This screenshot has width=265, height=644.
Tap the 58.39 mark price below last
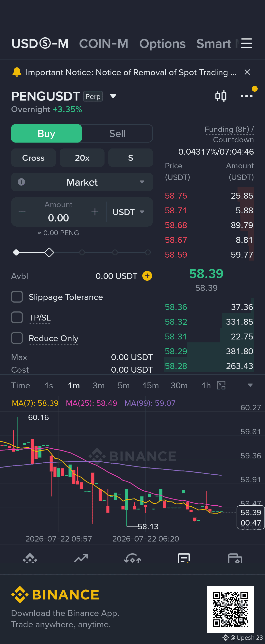206,288
